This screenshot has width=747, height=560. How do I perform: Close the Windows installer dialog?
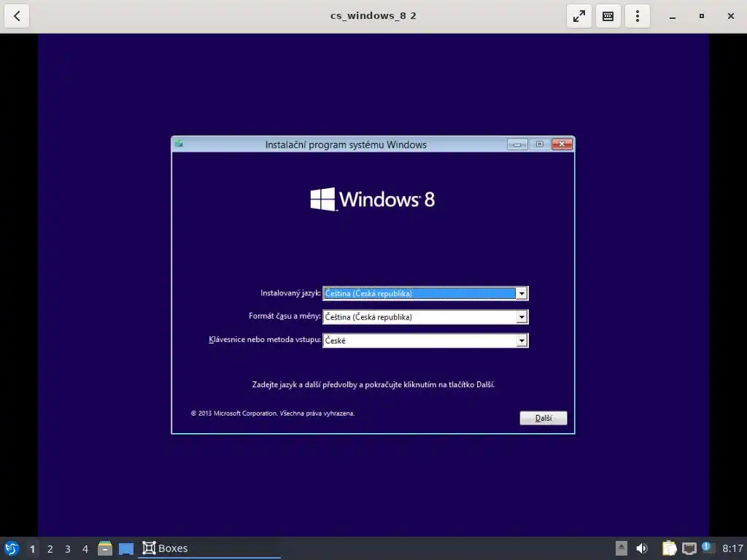click(x=562, y=144)
